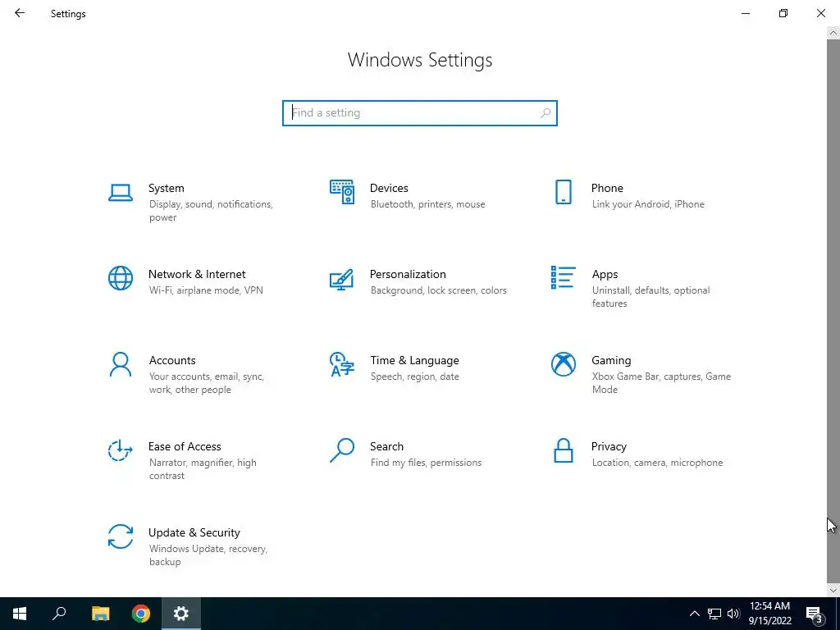Click 'Narrator, magnifier, high contrast' text
The width and height of the screenshot is (840, 630).
203,469
